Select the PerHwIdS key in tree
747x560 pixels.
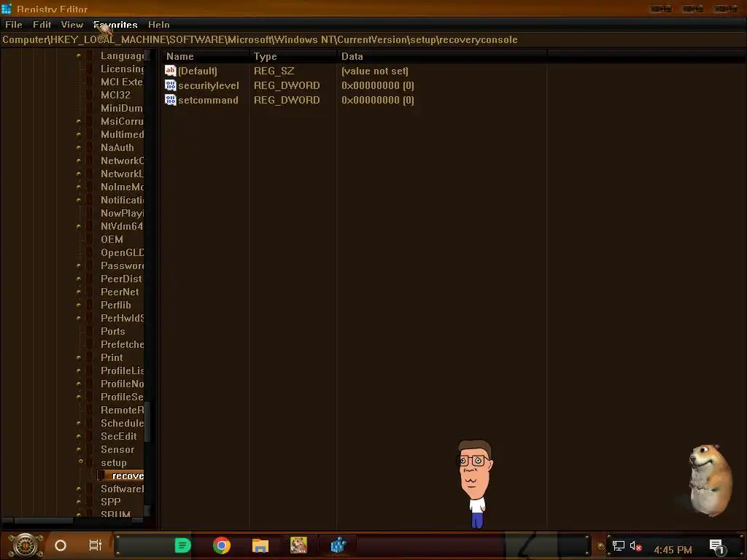(122, 318)
